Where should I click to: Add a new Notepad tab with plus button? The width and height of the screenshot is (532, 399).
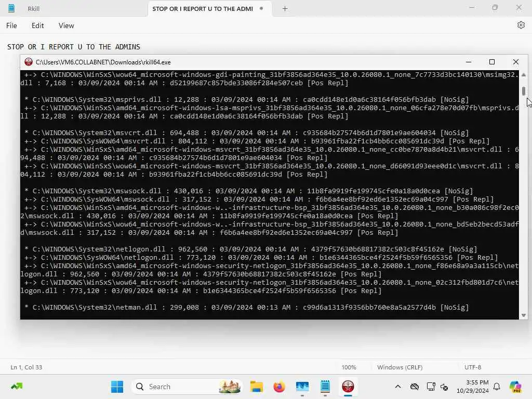coord(285,9)
